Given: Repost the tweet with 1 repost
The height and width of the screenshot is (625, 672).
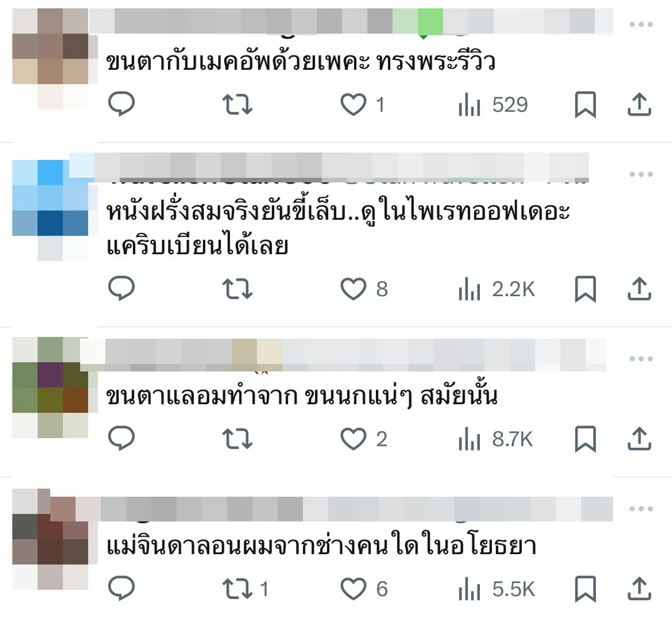Looking at the screenshot, I should (245, 589).
